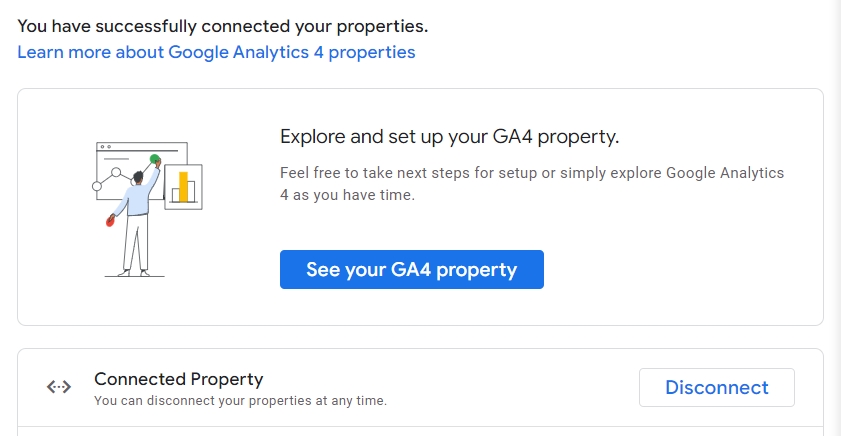This screenshot has height=436, width=841.
Task: Click the 'Explore and set up your GA4 property' heading
Action: pos(449,136)
